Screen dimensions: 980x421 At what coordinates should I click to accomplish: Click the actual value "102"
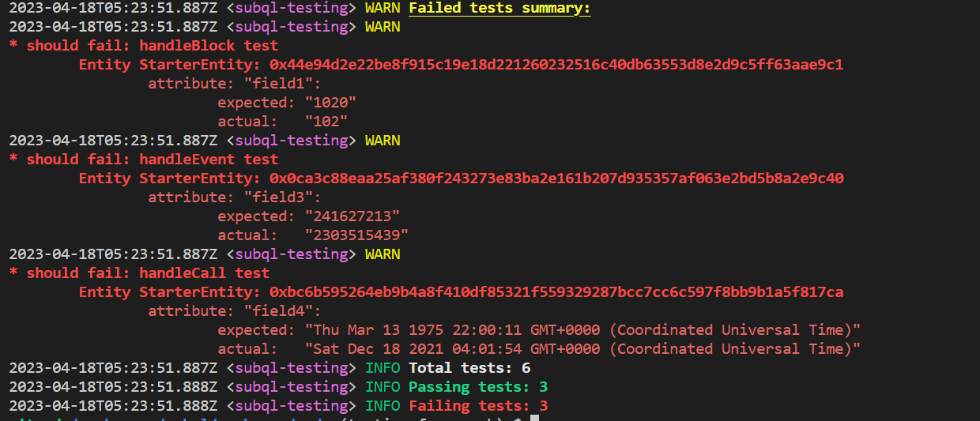tap(326, 122)
